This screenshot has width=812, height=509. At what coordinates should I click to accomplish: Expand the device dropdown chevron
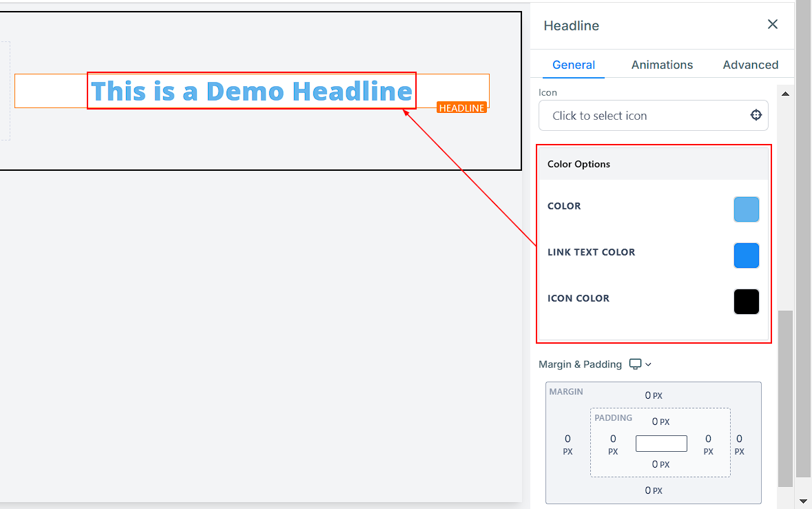coord(648,364)
